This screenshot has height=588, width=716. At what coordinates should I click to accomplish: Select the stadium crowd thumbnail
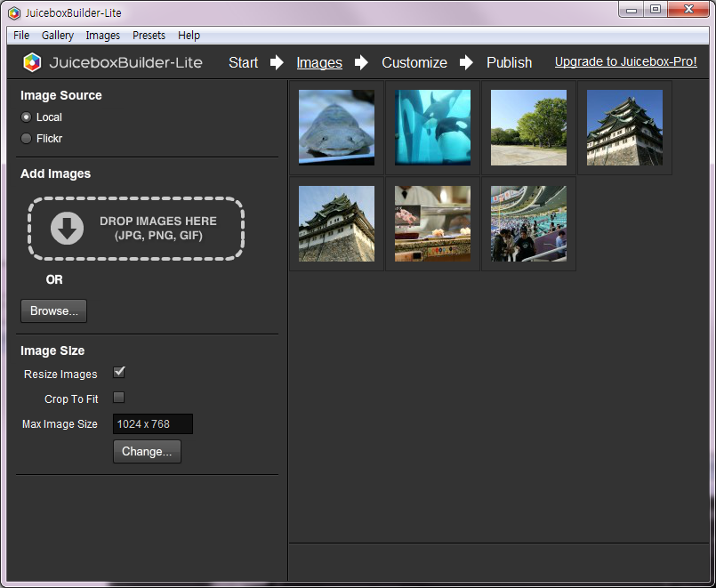[528, 223]
